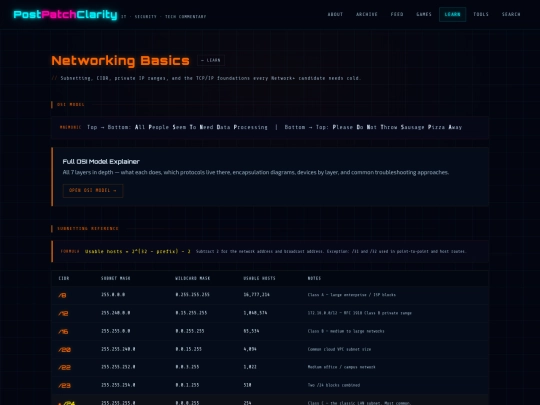
Task: Open the PostPatchClarity home logo
Action: click(65, 14)
